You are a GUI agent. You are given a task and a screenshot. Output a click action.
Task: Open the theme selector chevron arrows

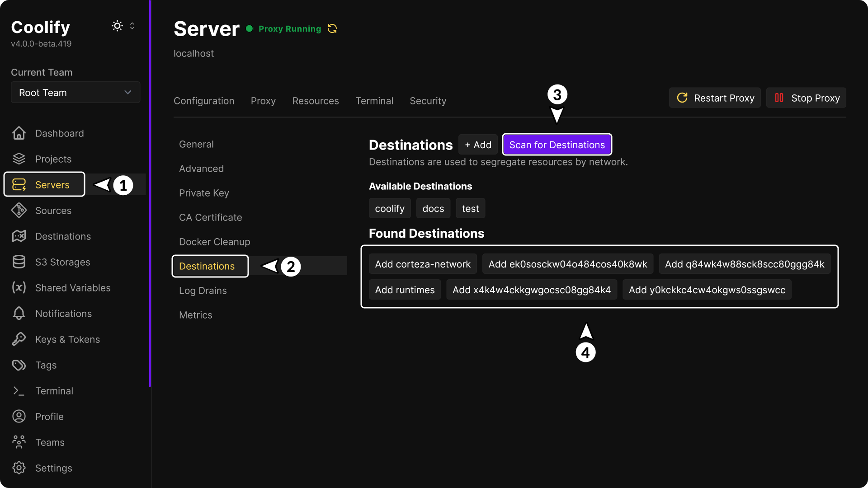(132, 26)
